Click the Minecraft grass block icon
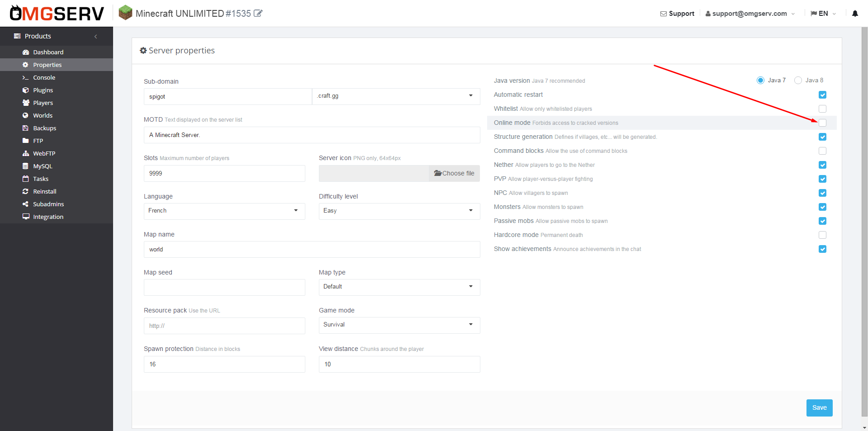The height and width of the screenshot is (431, 868). 125,13
